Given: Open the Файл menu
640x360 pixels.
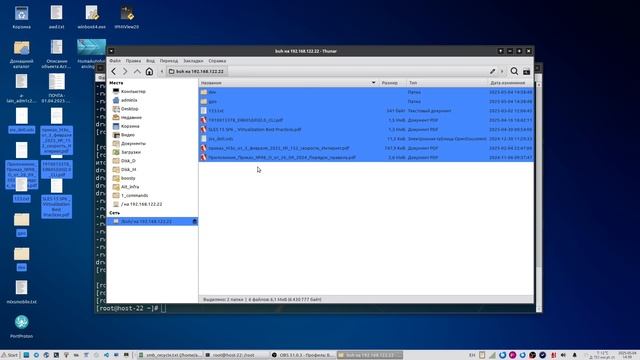Looking at the screenshot, I should (115, 61).
